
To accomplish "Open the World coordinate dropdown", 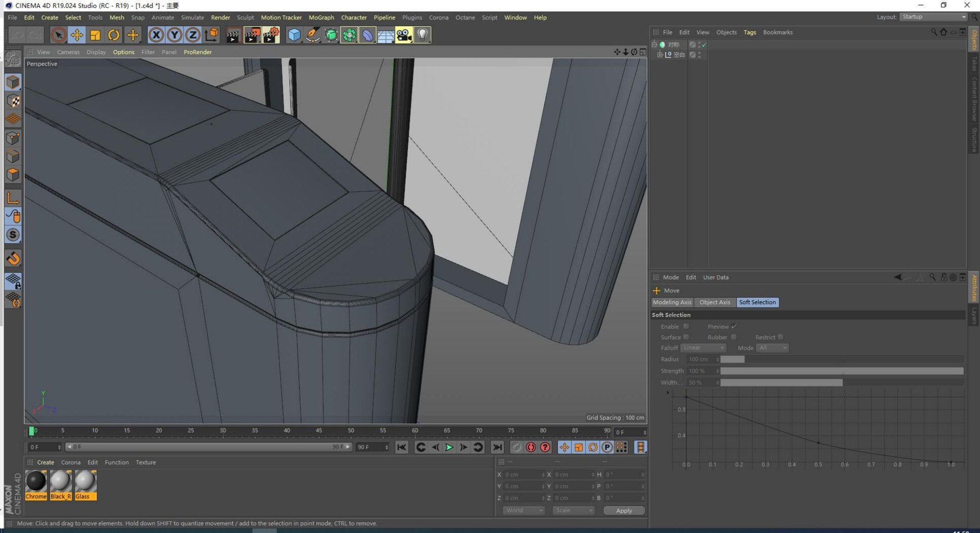I will (x=524, y=511).
